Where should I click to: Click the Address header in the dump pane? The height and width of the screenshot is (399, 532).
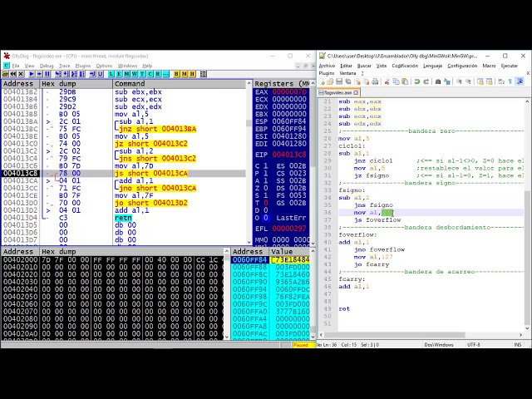pyautogui.click(x=20, y=252)
